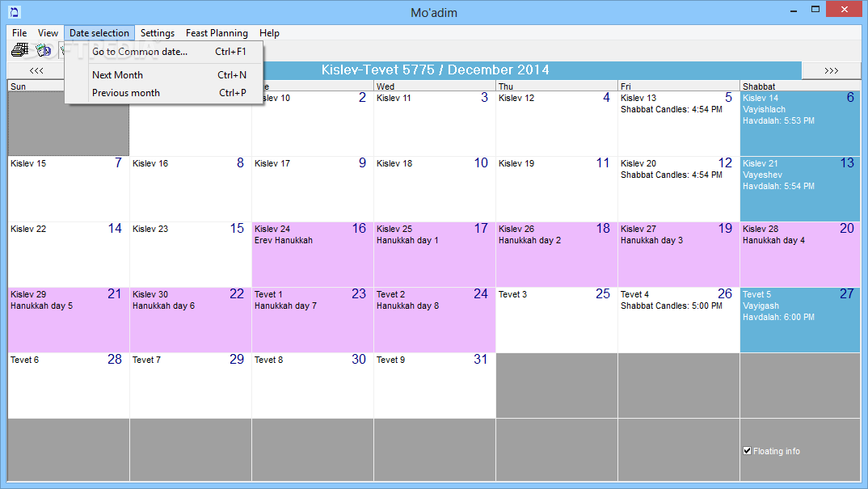Click the Shabbat column header
The height and width of the screenshot is (489, 868).
click(x=800, y=86)
